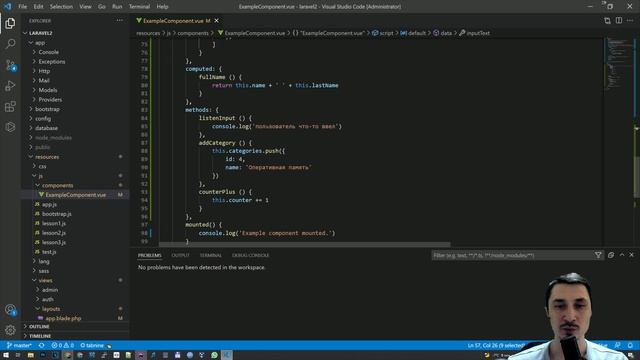640x360 pixels.
Task: Open the notifications bell in status bar
Action: [630, 345]
